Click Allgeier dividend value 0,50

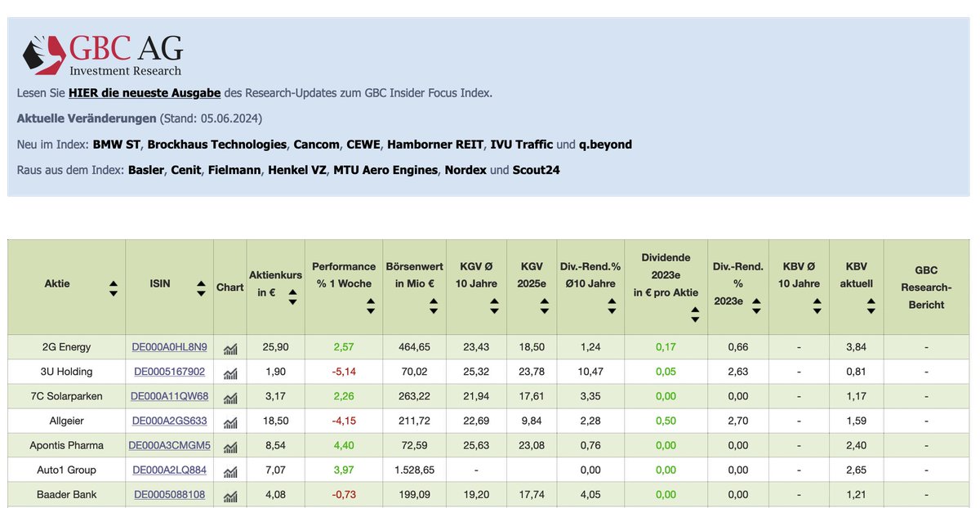pyautogui.click(x=666, y=421)
